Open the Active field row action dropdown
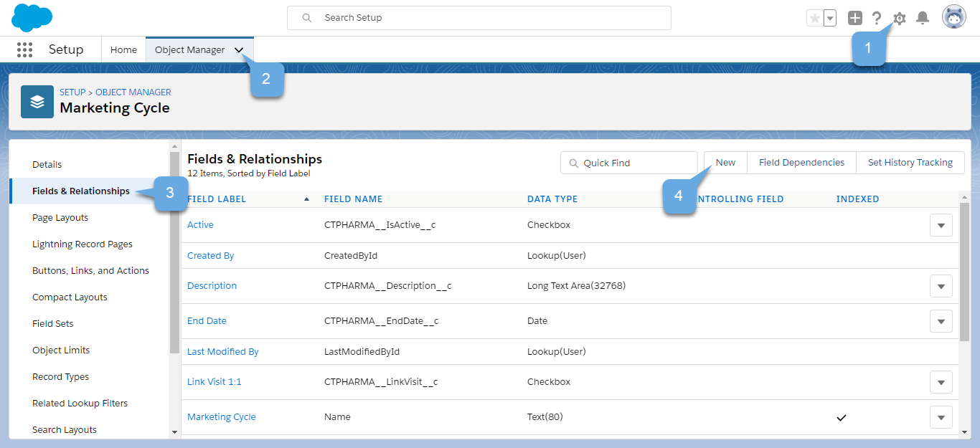 (941, 225)
